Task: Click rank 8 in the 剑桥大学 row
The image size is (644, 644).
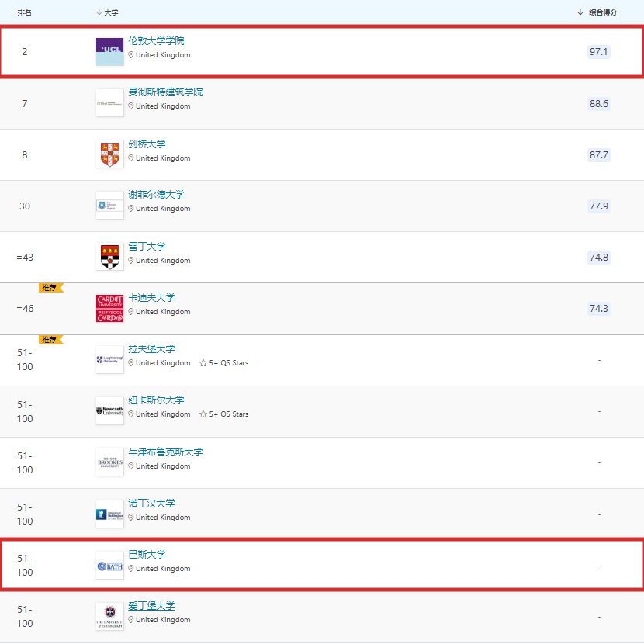Action: click(x=25, y=155)
